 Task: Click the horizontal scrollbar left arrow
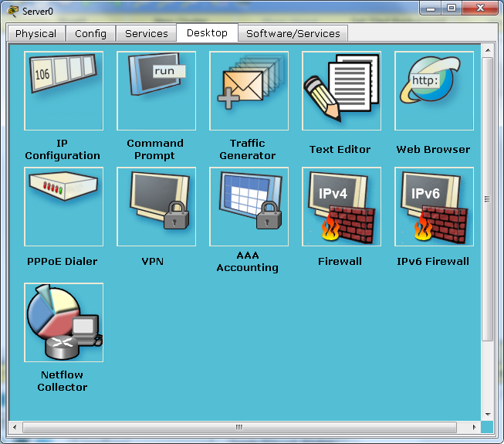(x=15, y=427)
